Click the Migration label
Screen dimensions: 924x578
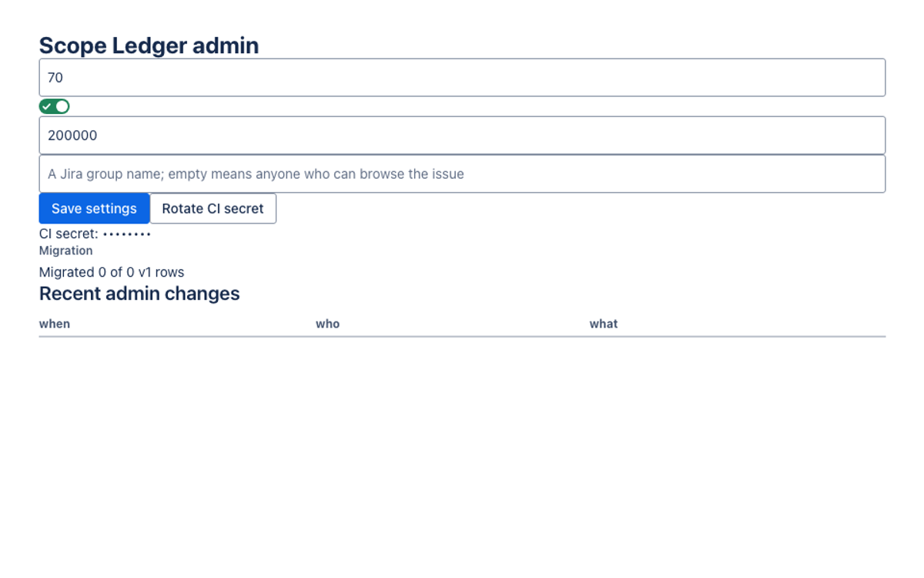pos(66,250)
